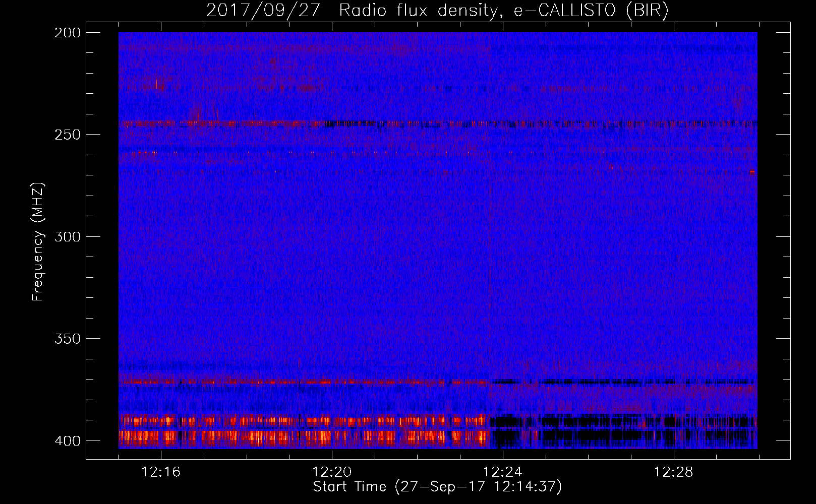The width and height of the screenshot is (816, 504).
Task: Click the 12:24 time tick label
Action: click(503, 472)
